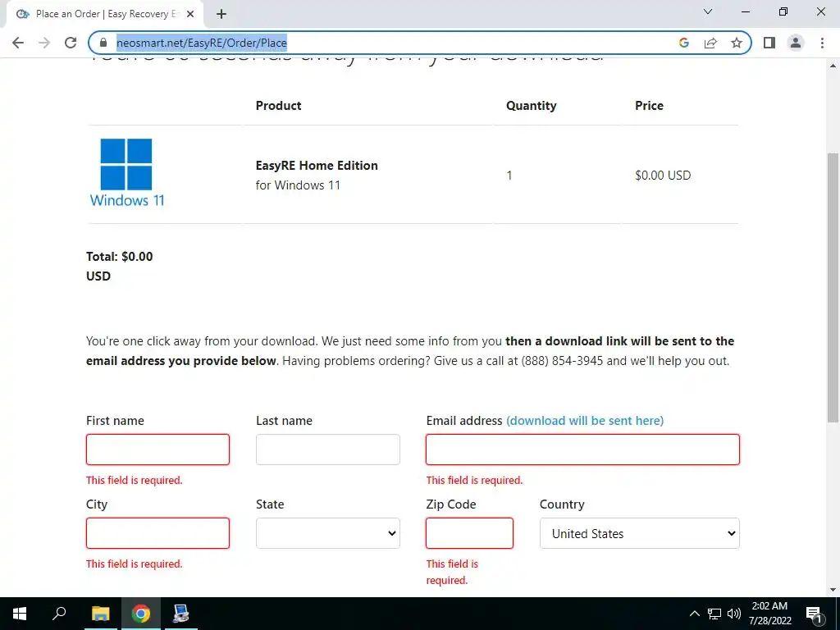
Task: Close the Place an Order tab
Action: pos(190,14)
